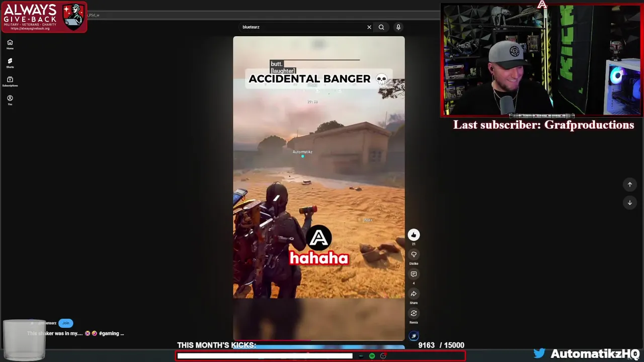Go to next short with down arrow
Image resolution: width=644 pixels, height=362 pixels.
[x=629, y=203]
